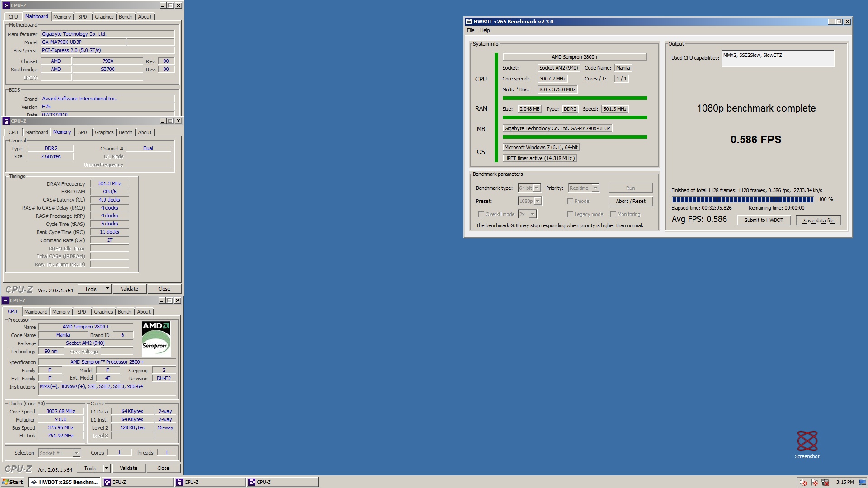Click the CAS# Latency 4.0 clocks value
This screenshot has height=488, width=868.
point(109,200)
